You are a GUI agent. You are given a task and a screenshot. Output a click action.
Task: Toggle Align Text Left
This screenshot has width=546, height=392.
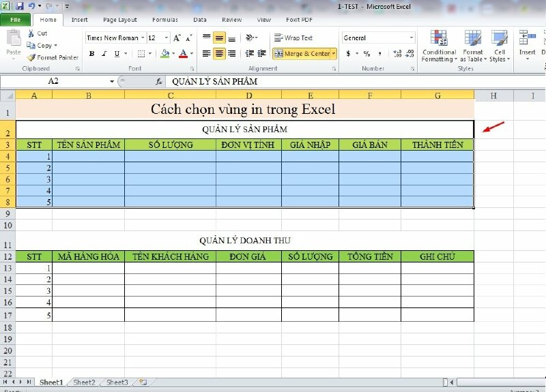pyautogui.click(x=207, y=54)
